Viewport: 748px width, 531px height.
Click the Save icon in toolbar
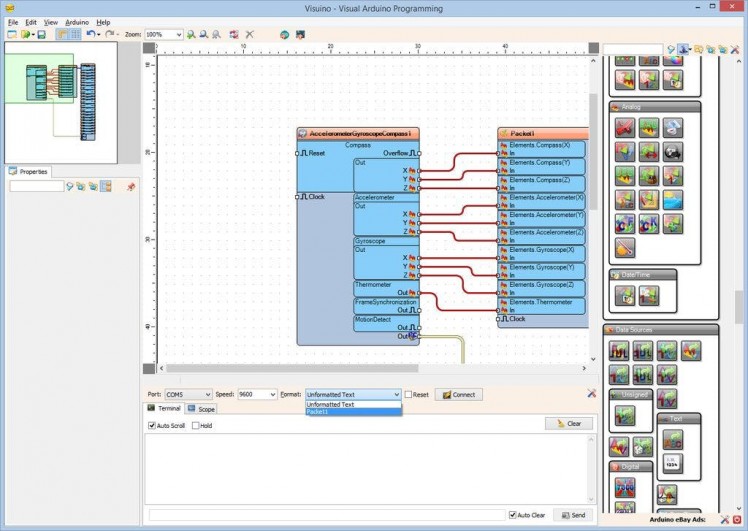coord(41,34)
